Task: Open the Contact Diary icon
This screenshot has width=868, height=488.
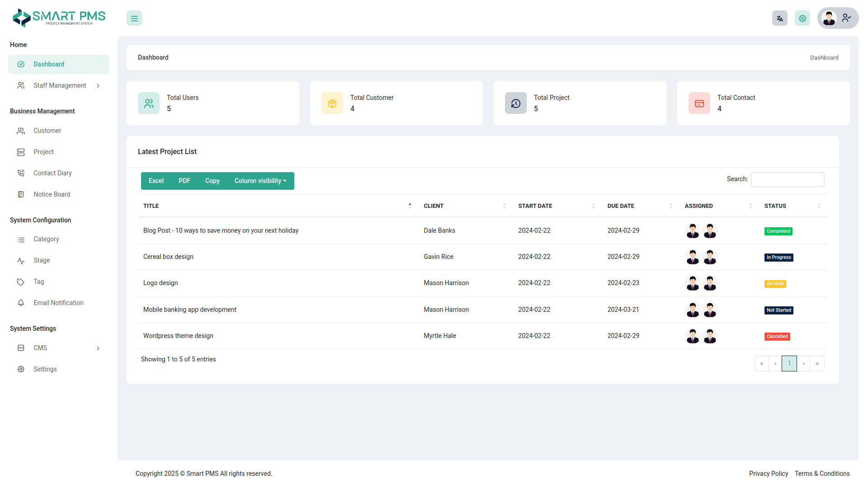Action: (x=21, y=173)
